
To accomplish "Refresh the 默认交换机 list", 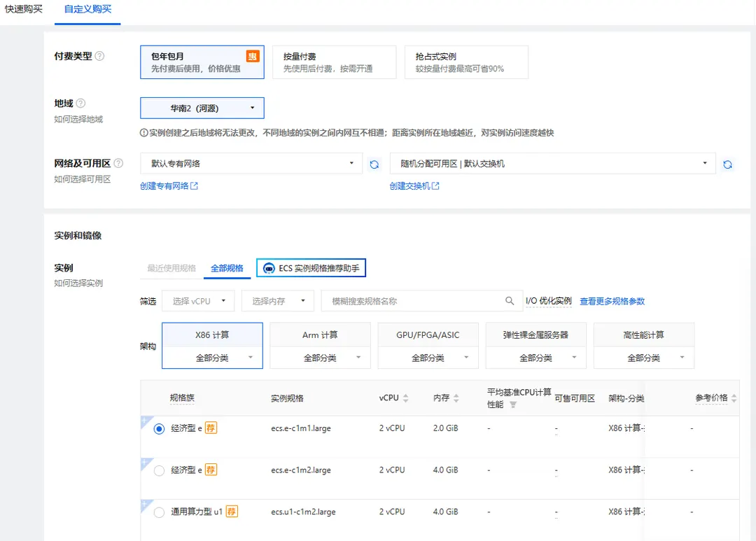I will [x=727, y=165].
